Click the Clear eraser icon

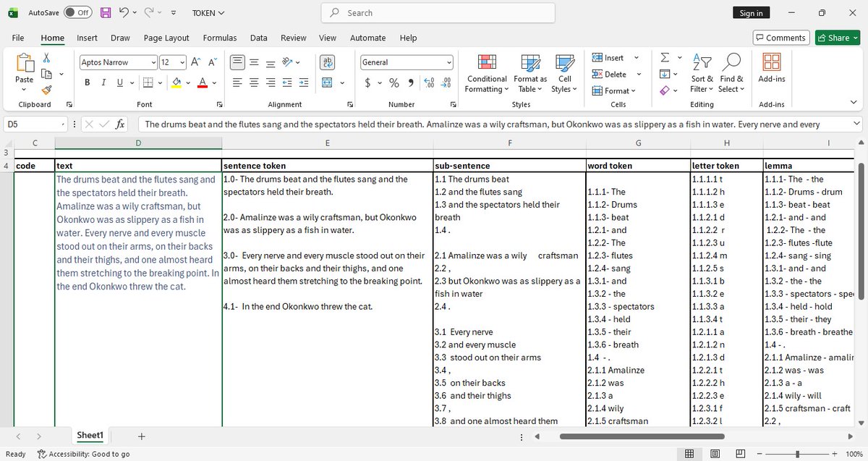(665, 90)
